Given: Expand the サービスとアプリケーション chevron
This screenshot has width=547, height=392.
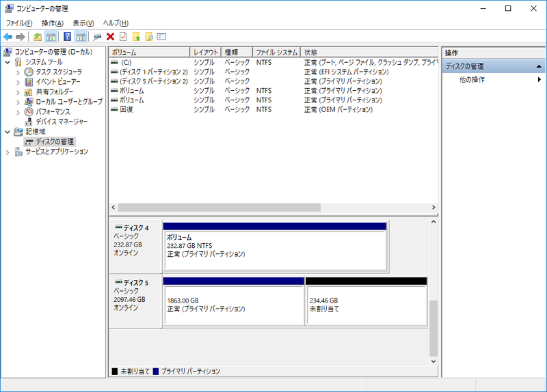Looking at the screenshot, I should pos(8,152).
